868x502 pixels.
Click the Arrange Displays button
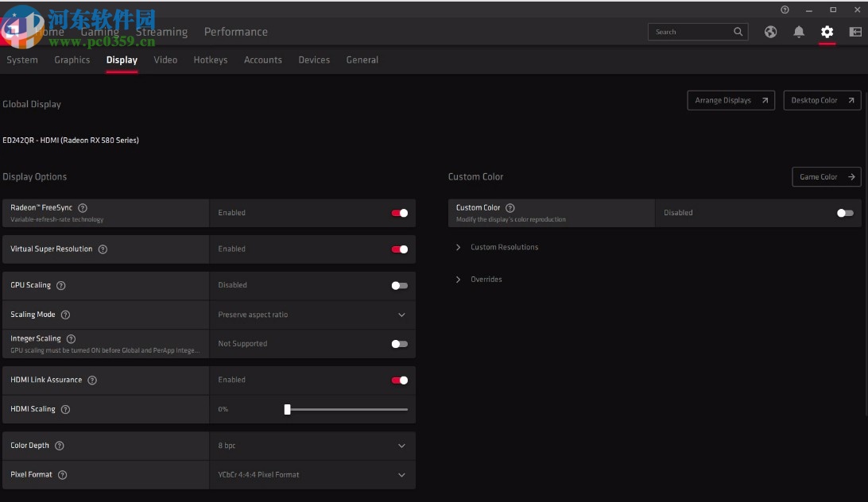point(730,100)
